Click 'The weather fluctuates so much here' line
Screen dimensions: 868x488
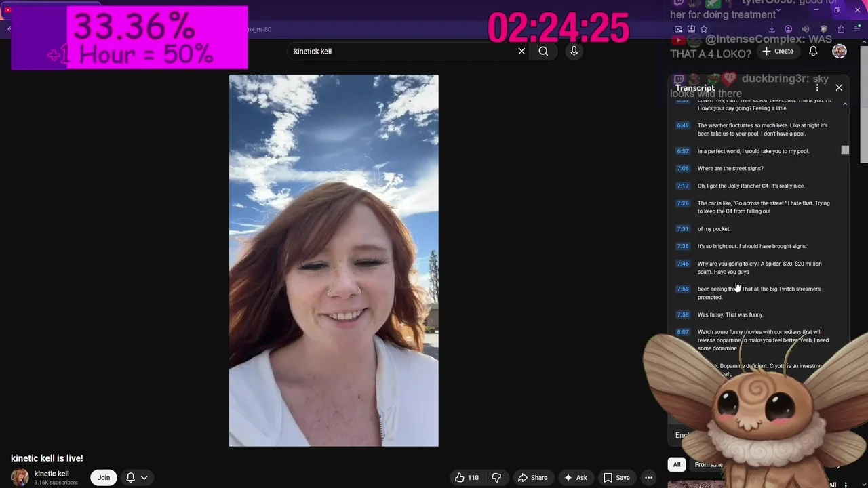click(x=762, y=129)
